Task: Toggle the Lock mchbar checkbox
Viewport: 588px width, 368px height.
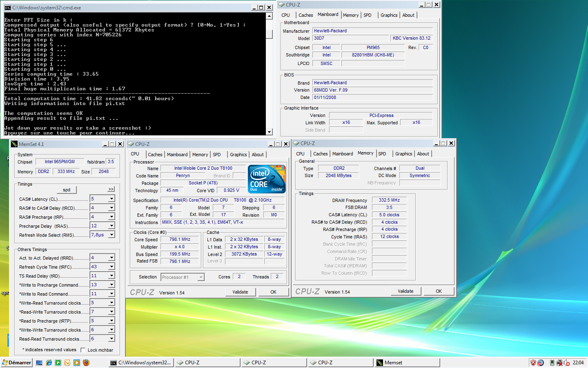Action: click(x=83, y=350)
